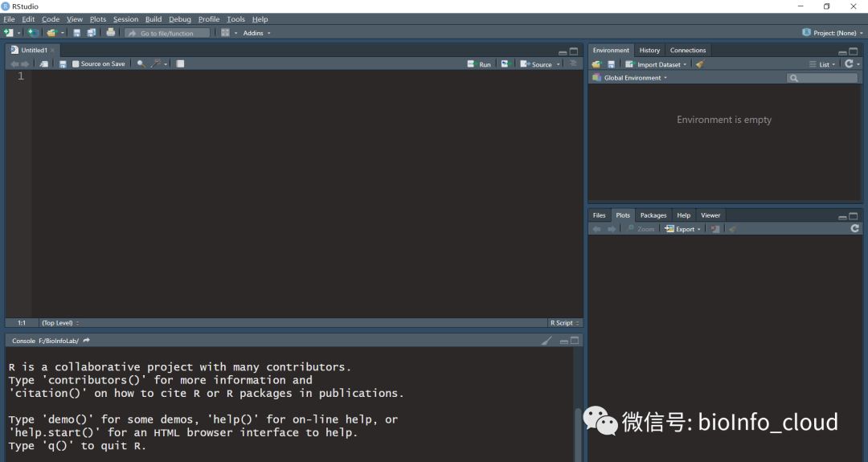
Task: Switch to the Files tab
Action: (599, 215)
